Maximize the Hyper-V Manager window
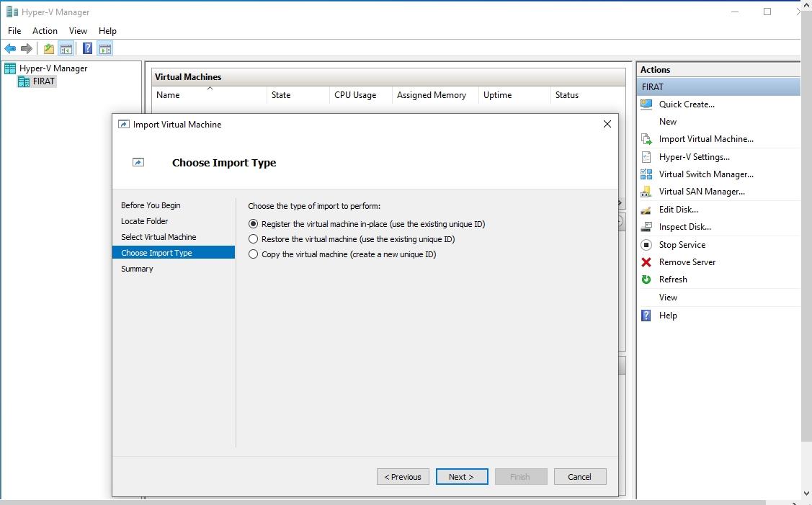This screenshot has height=505, width=812. (767, 12)
